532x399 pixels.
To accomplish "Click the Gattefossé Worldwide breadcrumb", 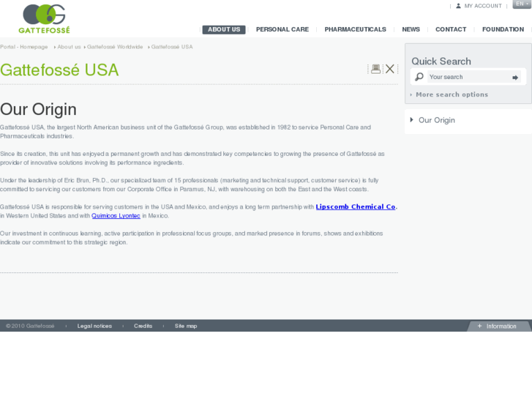I will pyautogui.click(x=115, y=47).
